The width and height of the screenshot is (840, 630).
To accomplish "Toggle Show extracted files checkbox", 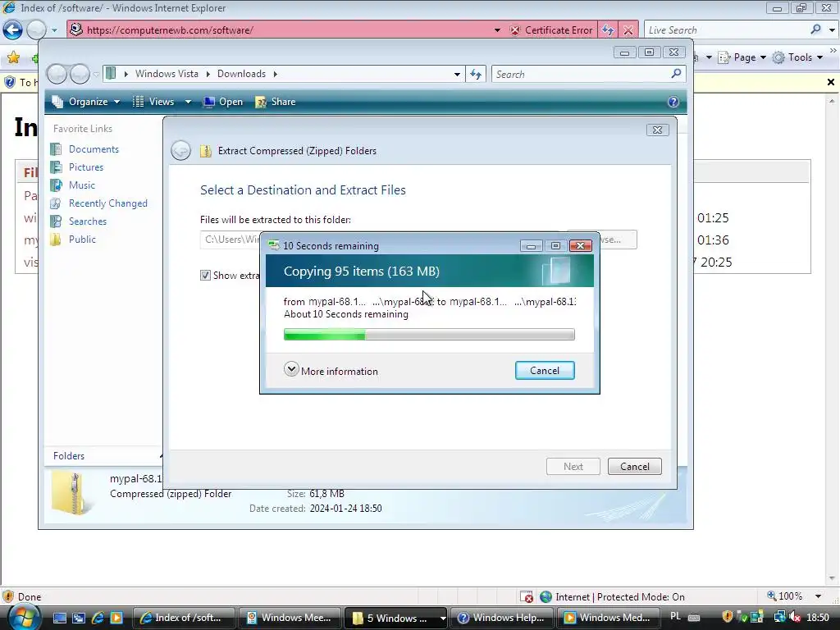I will 205,276.
